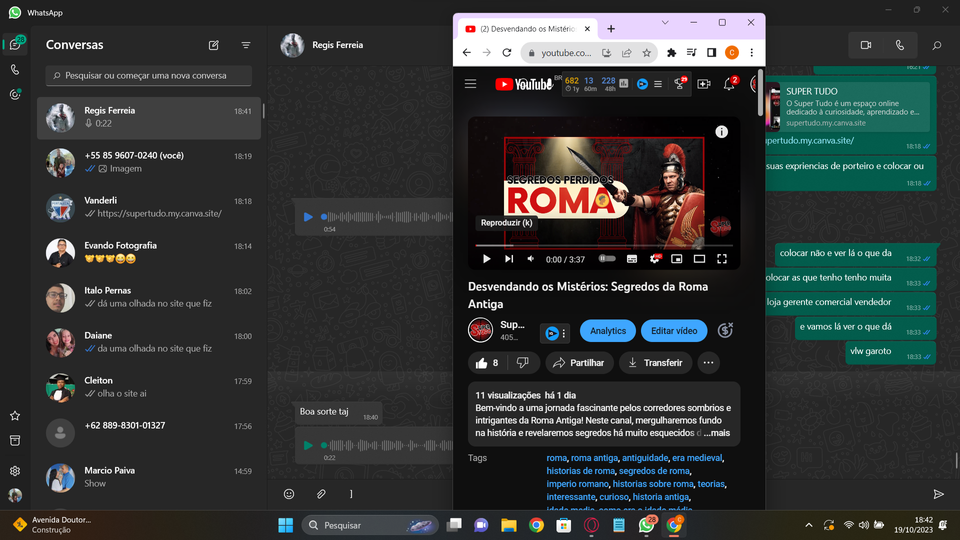
Task: Open the YouTube hamburger guide menu
Action: click(x=470, y=84)
